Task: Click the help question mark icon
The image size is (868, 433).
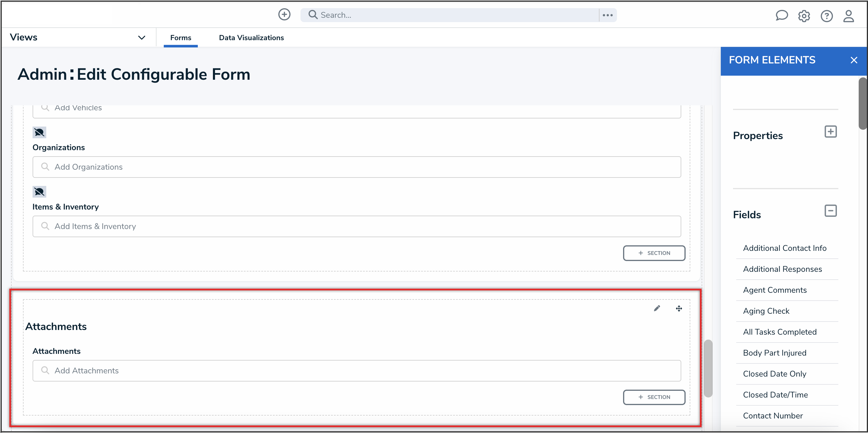Action: click(x=826, y=16)
